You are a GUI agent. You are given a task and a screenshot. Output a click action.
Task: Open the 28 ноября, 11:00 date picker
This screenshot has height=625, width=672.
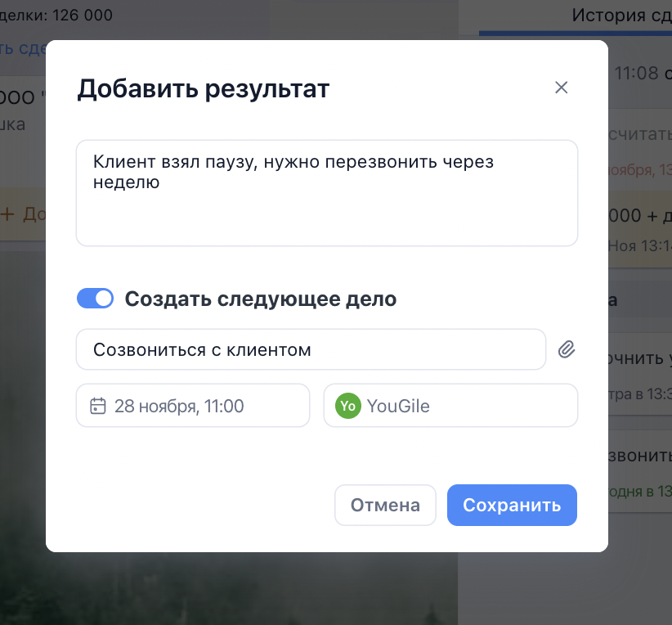pos(193,406)
